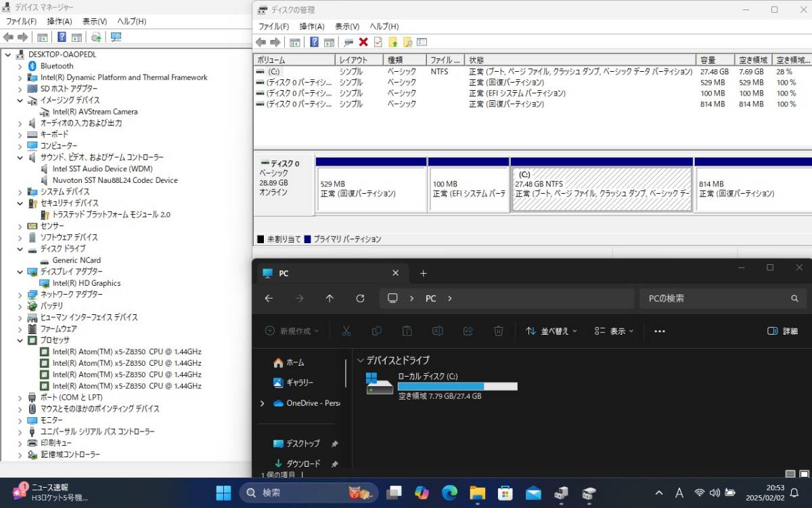Add a new tab in File Explorer
Image resolution: width=812 pixels, height=508 pixels.
pyautogui.click(x=424, y=273)
